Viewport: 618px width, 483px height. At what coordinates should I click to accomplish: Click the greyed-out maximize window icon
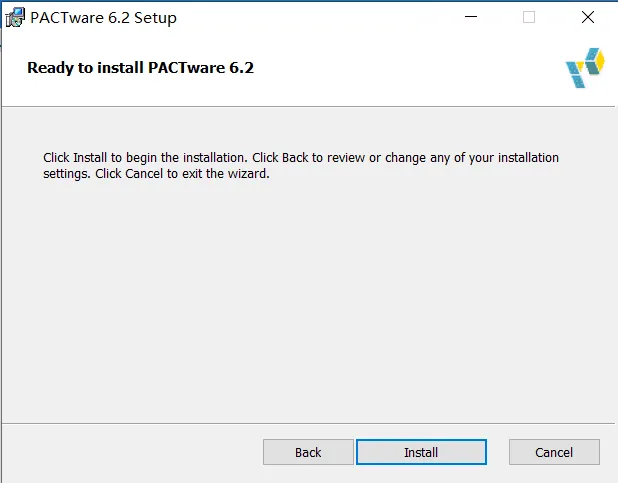click(x=529, y=17)
